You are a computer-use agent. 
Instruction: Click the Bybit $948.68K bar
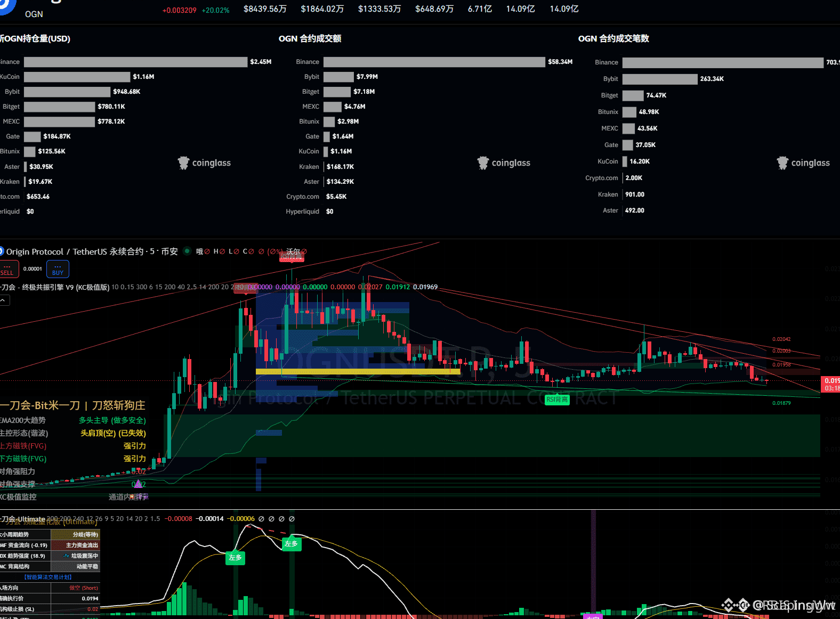pyautogui.click(x=67, y=92)
